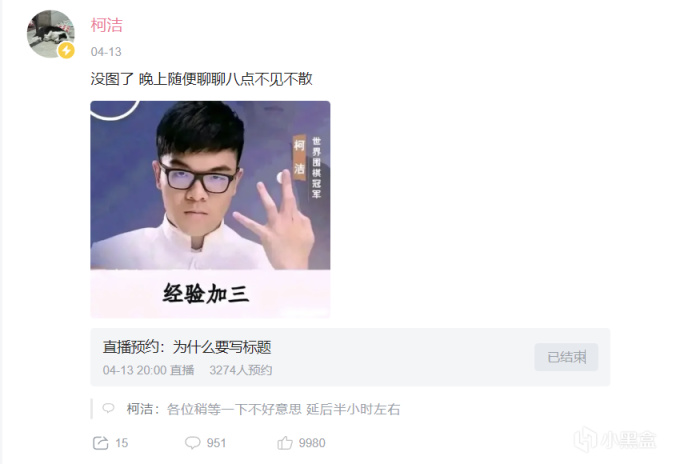Open 柯洁's profile avatar picture

pos(50,34)
